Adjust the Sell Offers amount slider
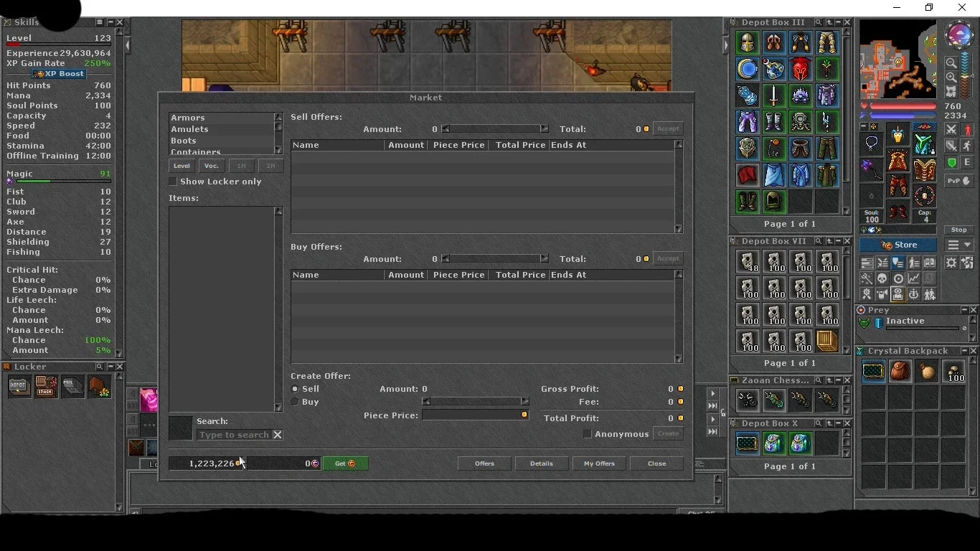The width and height of the screenshot is (980, 551). (x=495, y=129)
